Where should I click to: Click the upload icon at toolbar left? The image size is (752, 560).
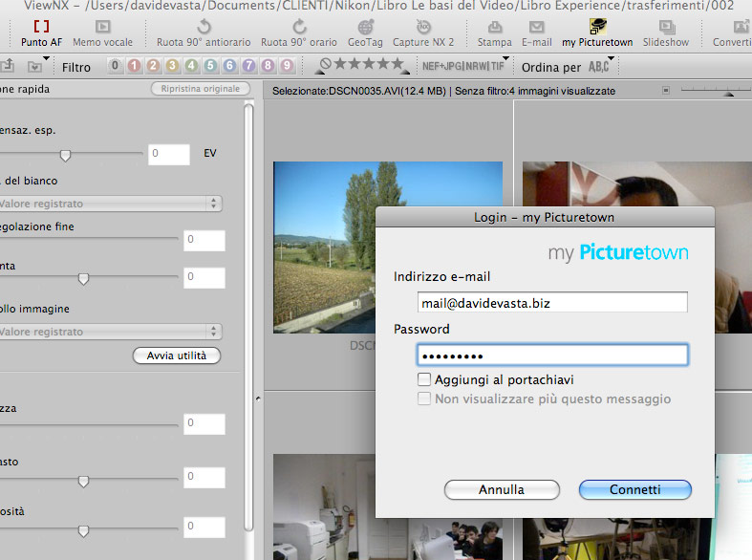point(7,65)
